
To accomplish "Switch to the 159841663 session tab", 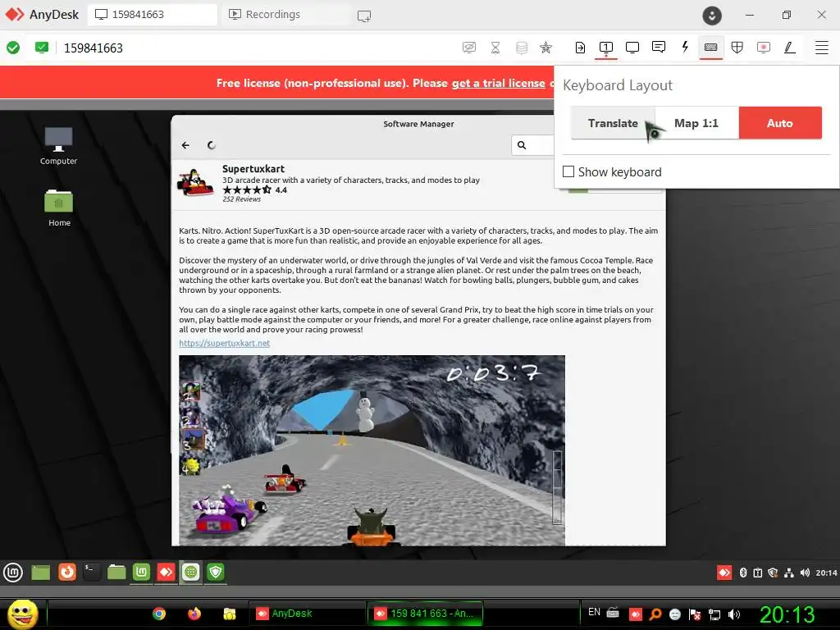I will point(153,15).
